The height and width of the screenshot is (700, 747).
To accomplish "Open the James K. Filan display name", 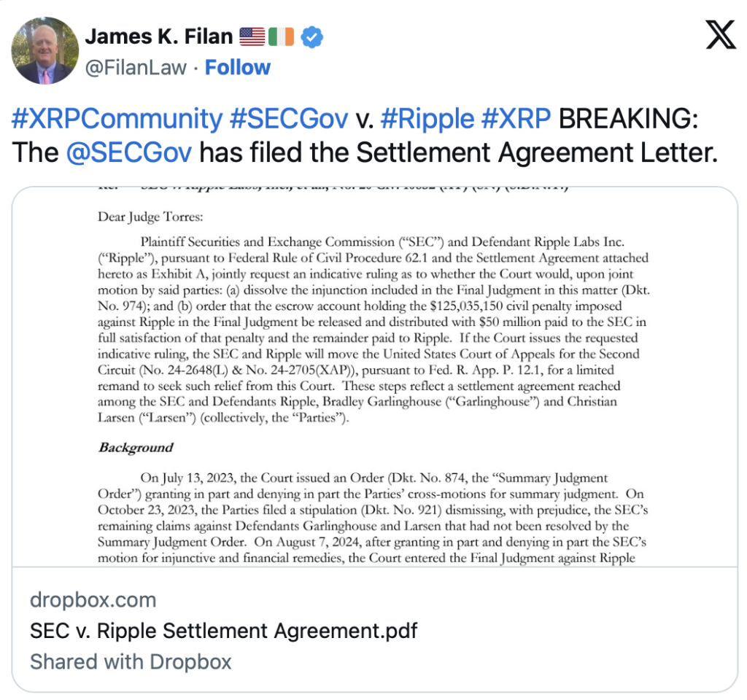I will (x=158, y=36).
